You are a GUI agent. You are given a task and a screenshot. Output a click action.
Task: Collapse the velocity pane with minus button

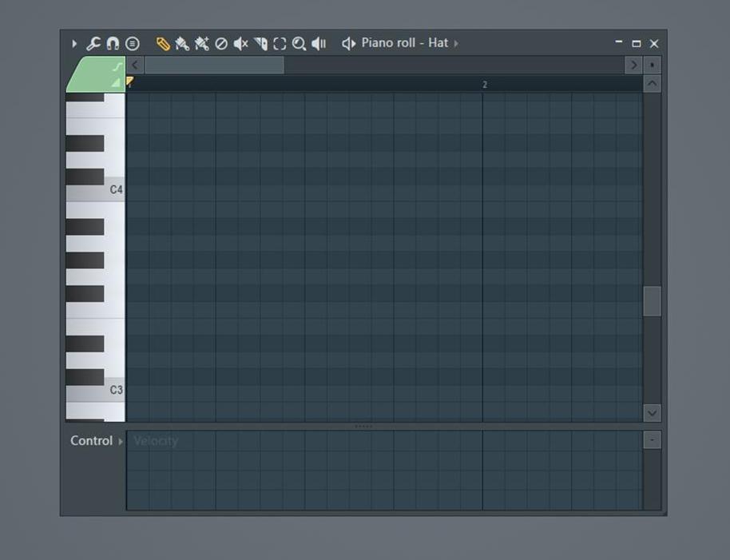point(651,439)
